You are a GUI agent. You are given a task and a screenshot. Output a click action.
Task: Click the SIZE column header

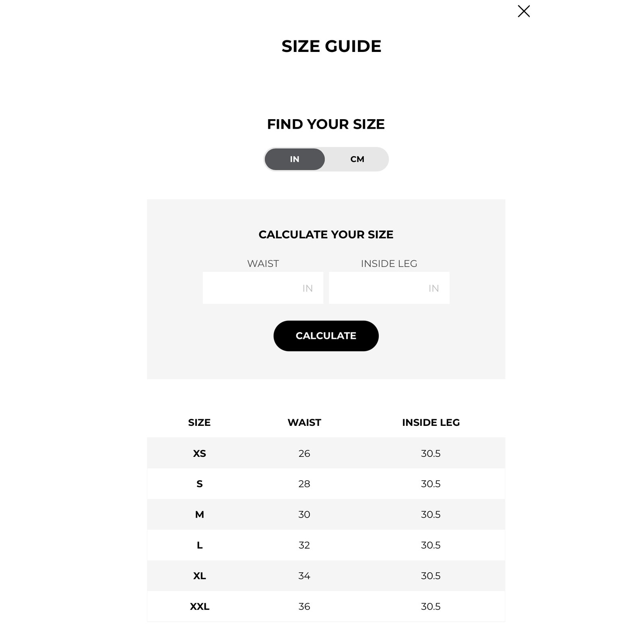pos(199,423)
